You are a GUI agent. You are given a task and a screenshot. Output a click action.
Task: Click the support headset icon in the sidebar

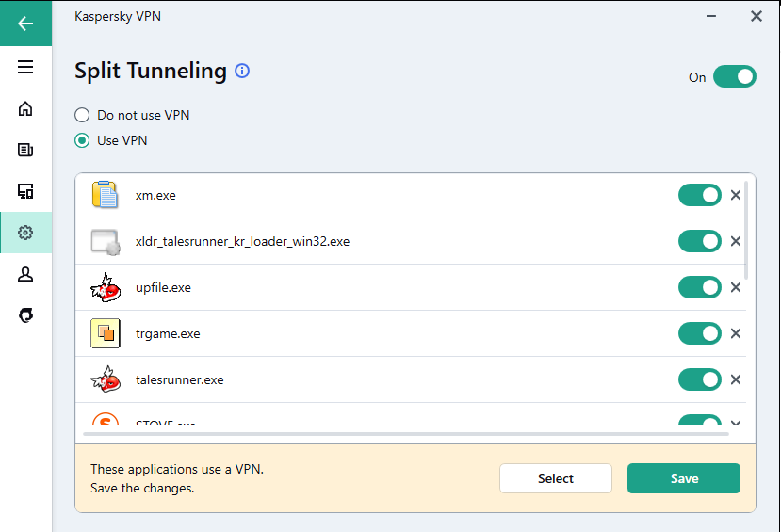[25, 315]
